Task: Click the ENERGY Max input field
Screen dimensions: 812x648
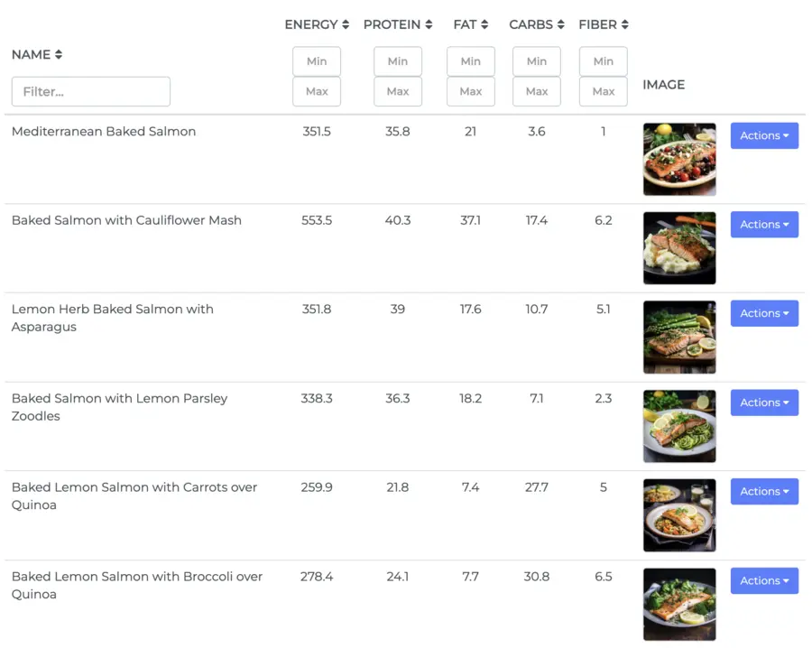Action: (317, 91)
